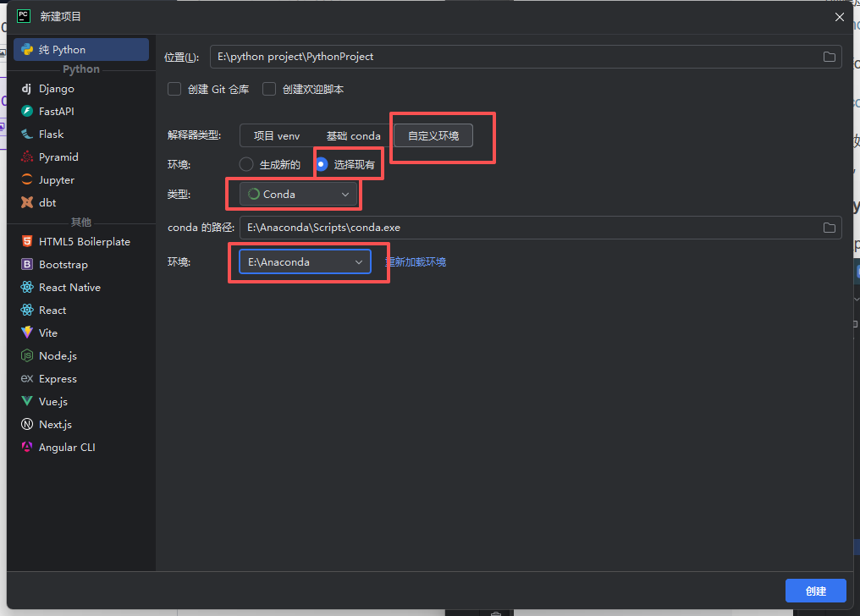Switch to 基础 conda interpreter type
860x616 pixels.
tap(354, 136)
